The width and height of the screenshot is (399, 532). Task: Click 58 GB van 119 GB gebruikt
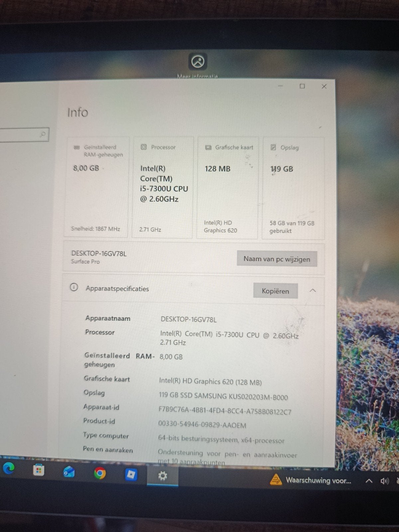coord(292,227)
